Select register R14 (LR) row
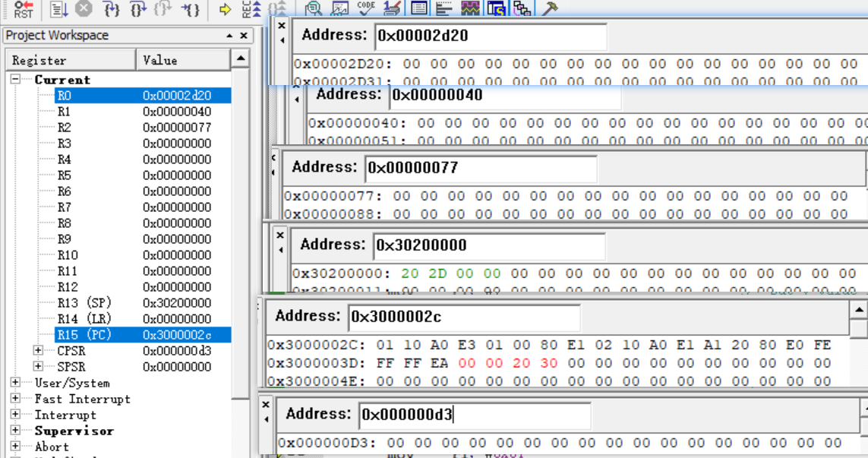The image size is (868, 458). tap(143, 319)
